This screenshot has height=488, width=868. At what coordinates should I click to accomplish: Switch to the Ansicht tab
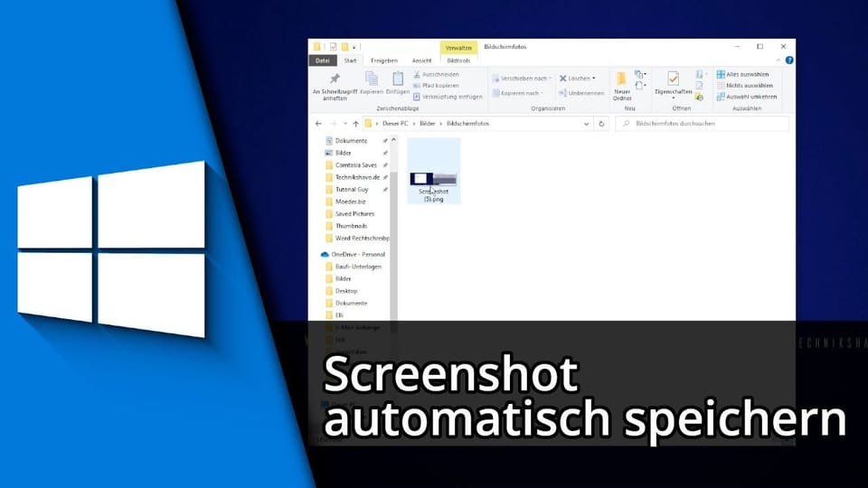(422, 61)
